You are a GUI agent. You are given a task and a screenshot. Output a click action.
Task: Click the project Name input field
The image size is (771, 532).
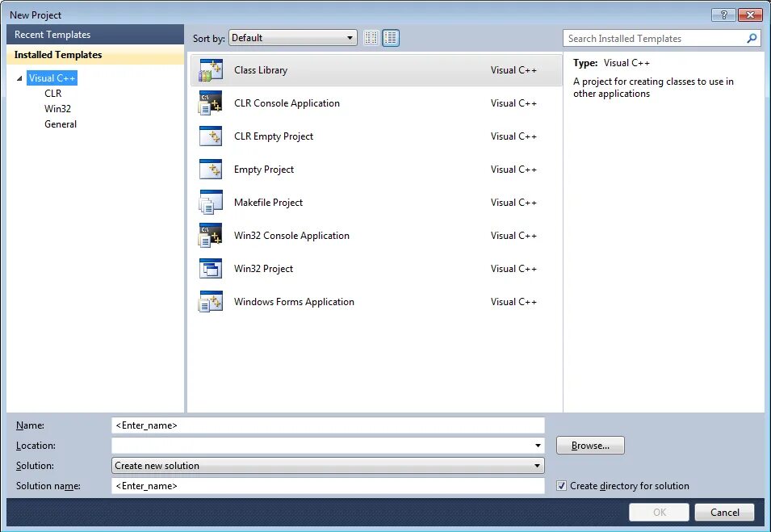[x=328, y=425]
